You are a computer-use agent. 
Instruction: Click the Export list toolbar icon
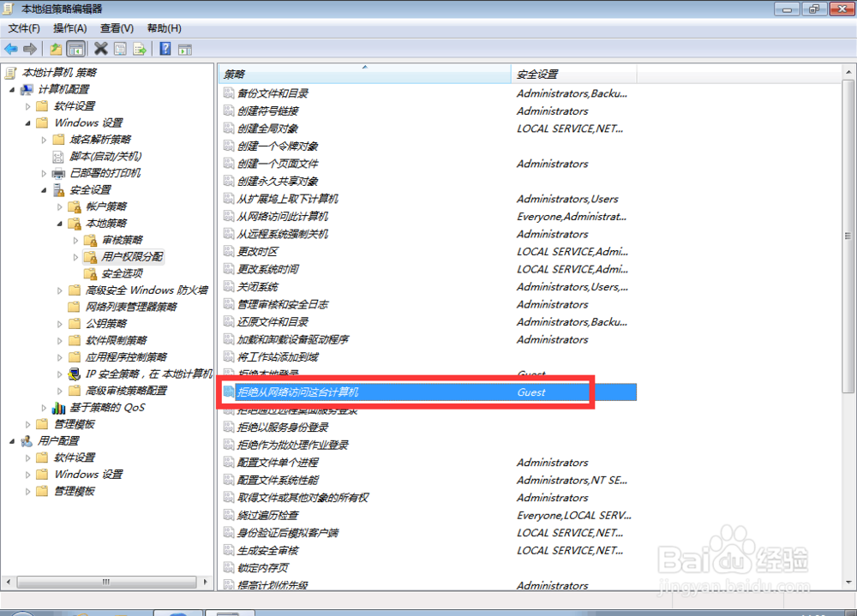140,49
